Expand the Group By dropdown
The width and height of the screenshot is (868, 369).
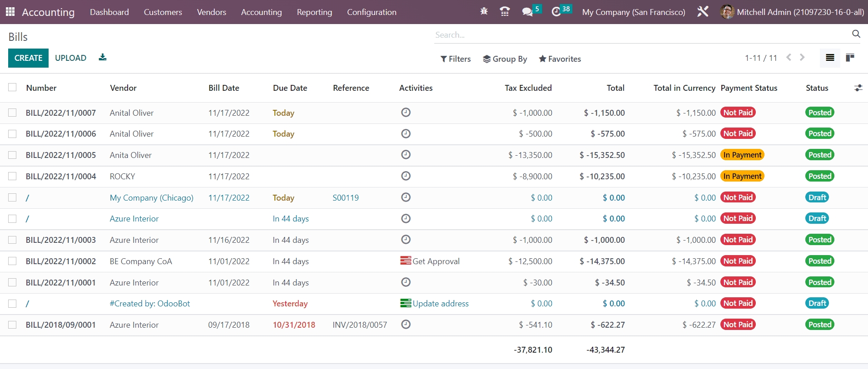(x=505, y=59)
